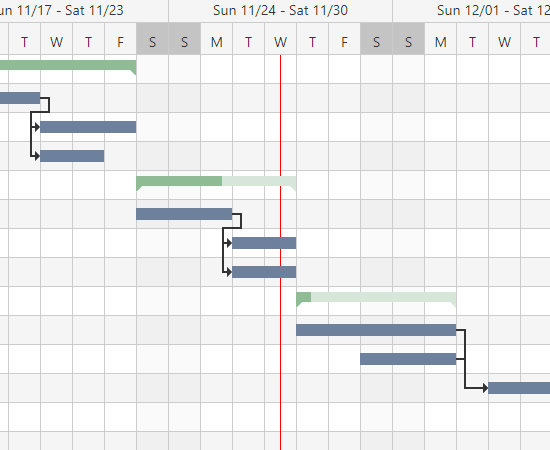This screenshot has height=450, width=550.
Task: Click the blue task bar running Saturday 11/23 to Monday 11/25
Action: [184, 214]
